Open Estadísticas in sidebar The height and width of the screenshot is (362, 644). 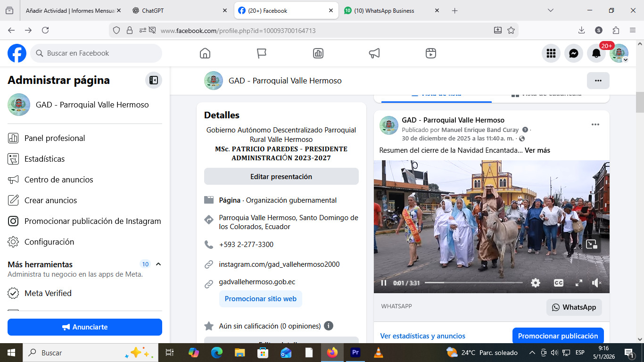[x=44, y=159]
